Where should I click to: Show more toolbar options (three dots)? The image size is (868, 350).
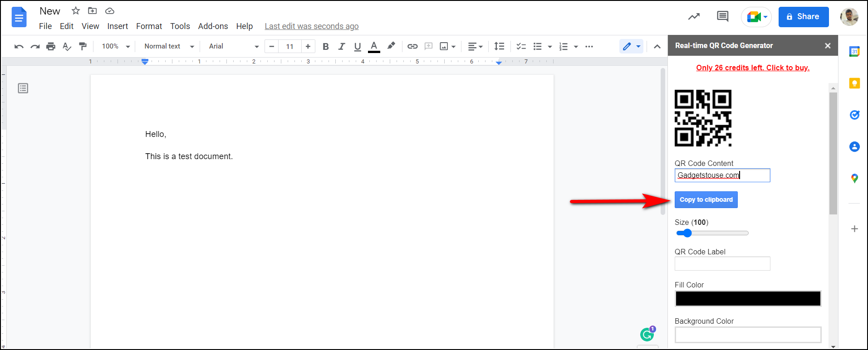click(589, 46)
